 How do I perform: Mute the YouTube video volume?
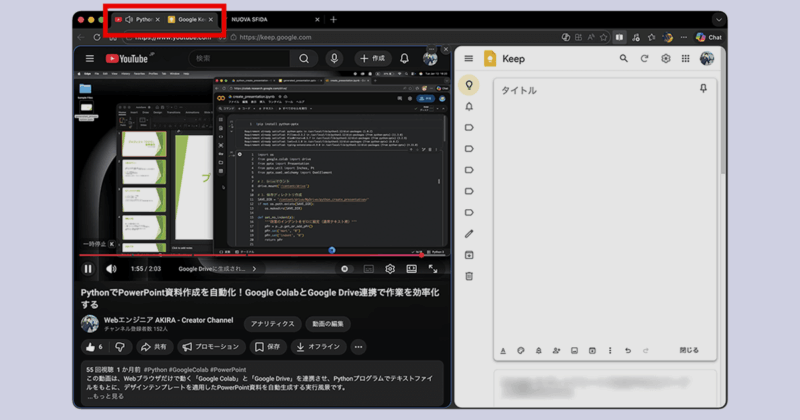point(111,269)
